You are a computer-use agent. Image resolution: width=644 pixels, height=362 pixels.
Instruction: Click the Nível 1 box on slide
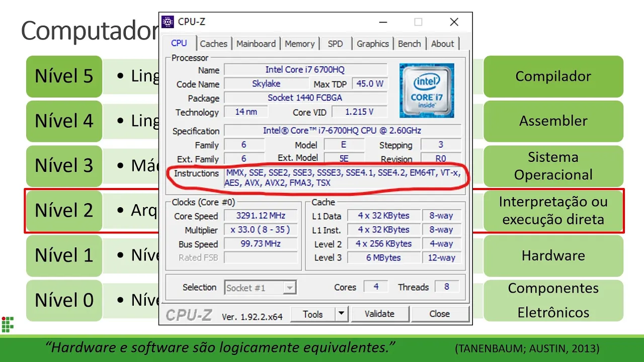tap(64, 255)
